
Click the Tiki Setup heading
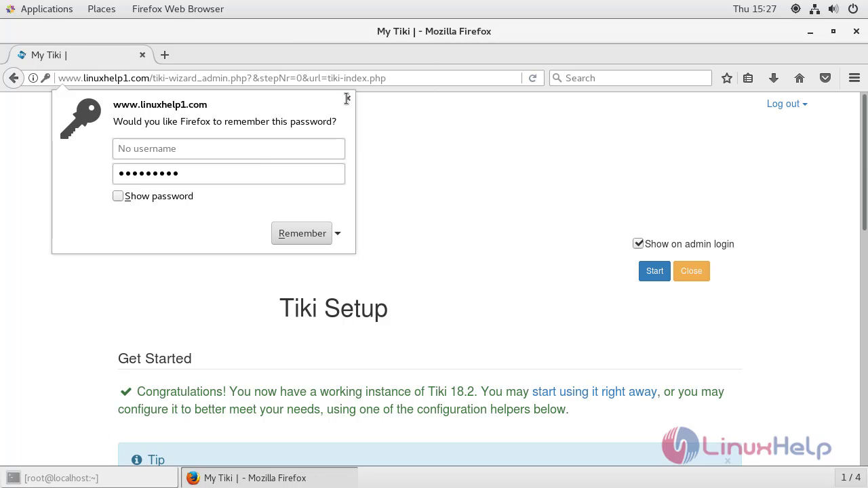point(334,308)
